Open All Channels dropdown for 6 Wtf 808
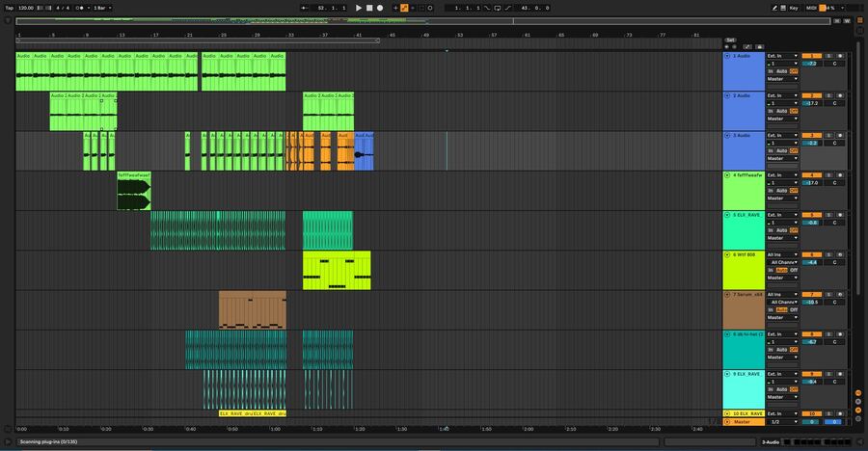Screen dimensions: 868x451 (x=782, y=262)
